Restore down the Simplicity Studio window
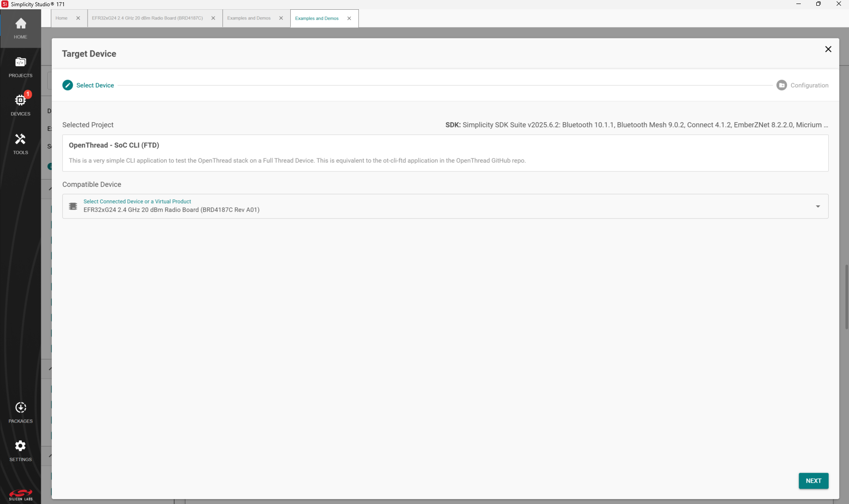 point(818,4)
